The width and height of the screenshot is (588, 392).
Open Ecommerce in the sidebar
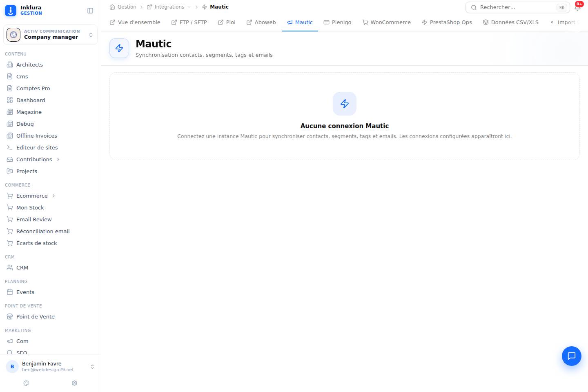pyautogui.click(x=32, y=196)
